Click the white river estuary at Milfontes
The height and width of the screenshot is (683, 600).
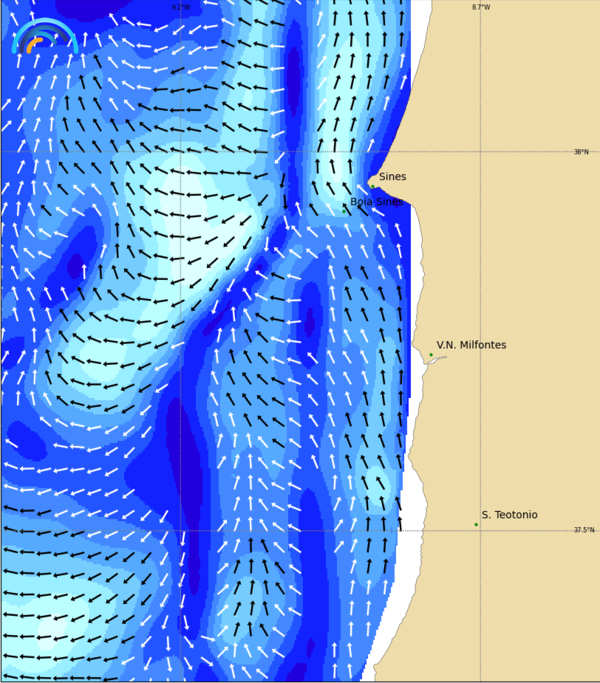(434, 361)
